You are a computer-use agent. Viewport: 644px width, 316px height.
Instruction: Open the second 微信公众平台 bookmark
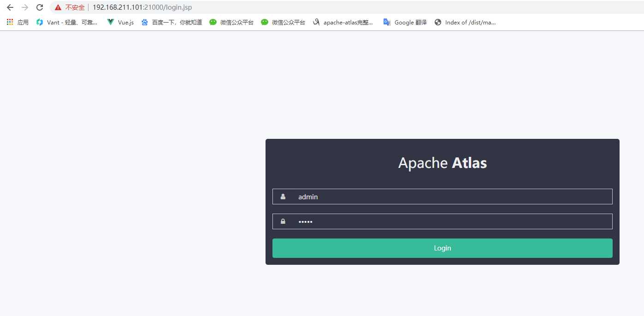point(283,22)
